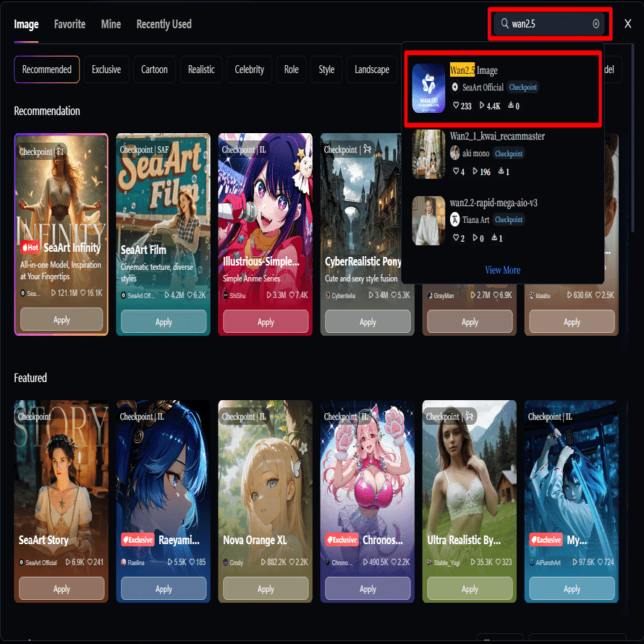Click View More search results link
The image size is (644, 644).
(x=502, y=270)
